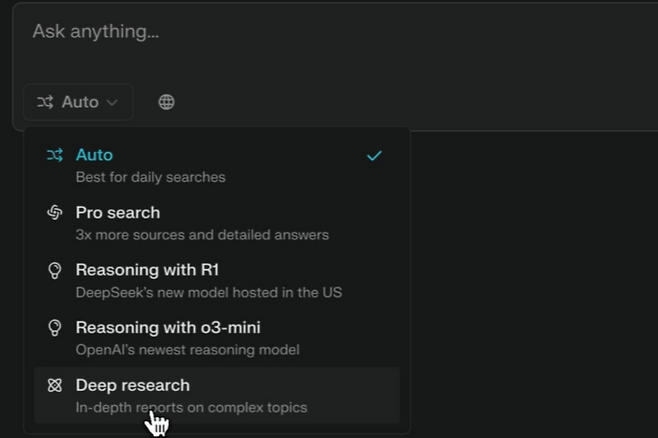Click "In-depth reports on complex topics" subtitle
The width and height of the screenshot is (658, 438).
191,407
